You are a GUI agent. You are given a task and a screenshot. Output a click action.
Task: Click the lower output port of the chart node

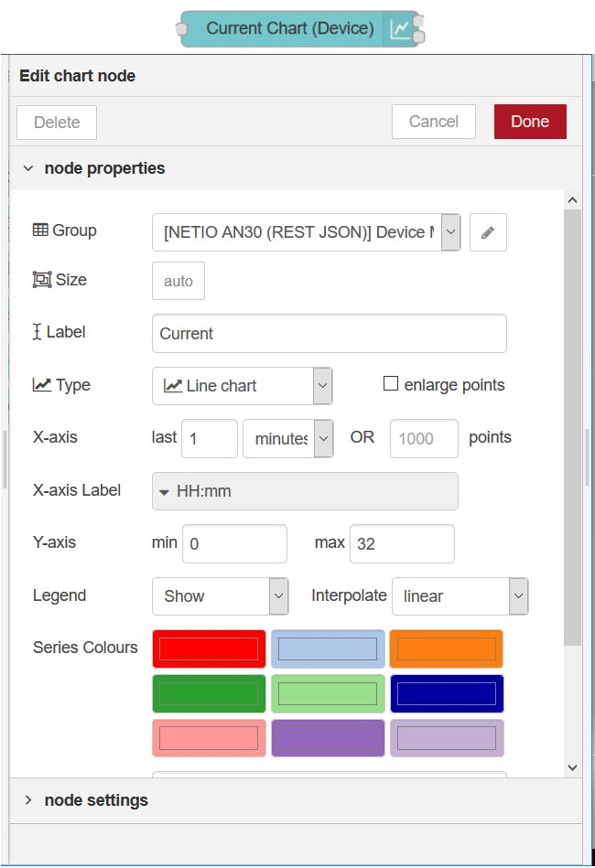point(419,37)
